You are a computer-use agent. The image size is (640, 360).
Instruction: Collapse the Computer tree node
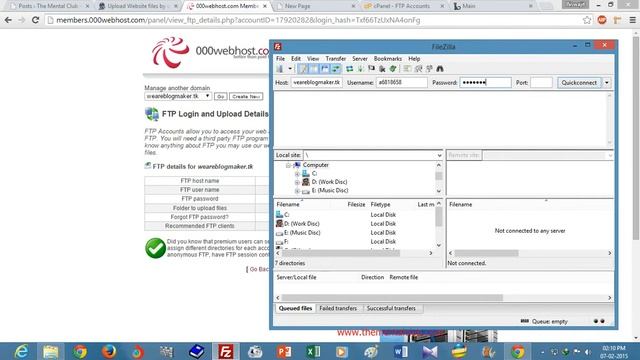tap(288, 165)
